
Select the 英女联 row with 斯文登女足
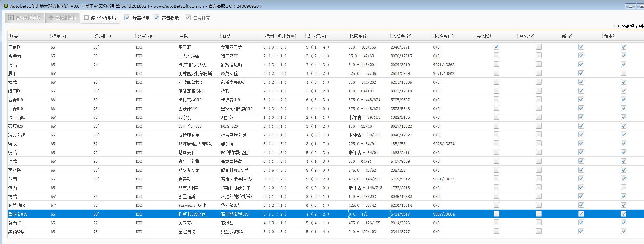tap(189, 170)
